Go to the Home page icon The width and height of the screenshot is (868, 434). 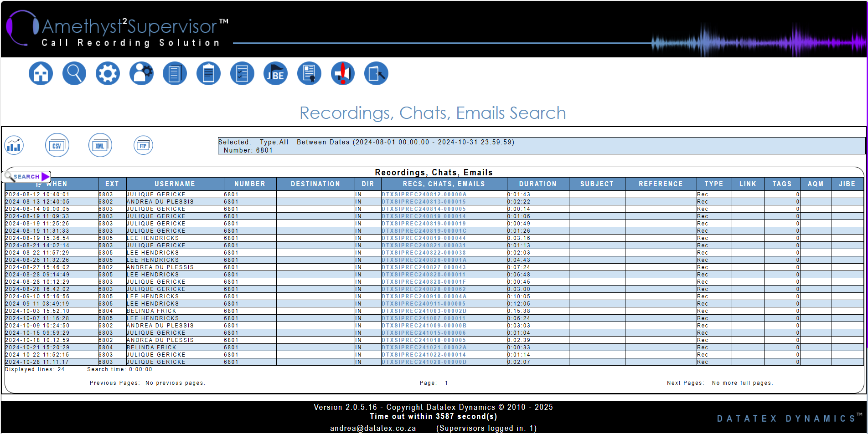click(41, 73)
